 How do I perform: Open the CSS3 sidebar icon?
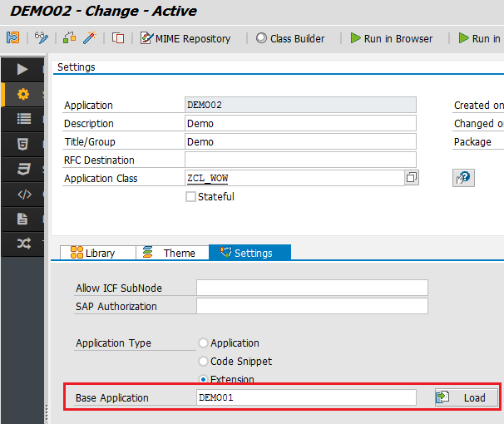coord(24,169)
